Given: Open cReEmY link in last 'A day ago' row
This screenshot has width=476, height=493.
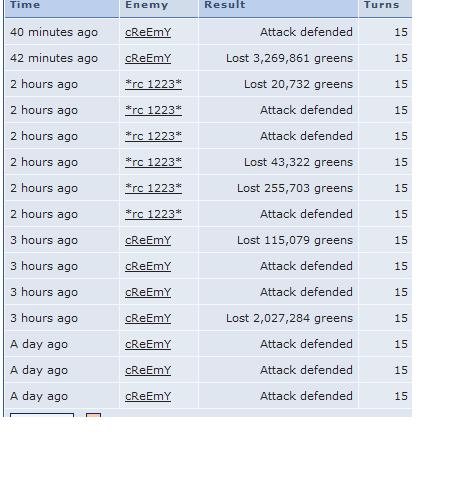Looking at the screenshot, I should [x=148, y=396].
